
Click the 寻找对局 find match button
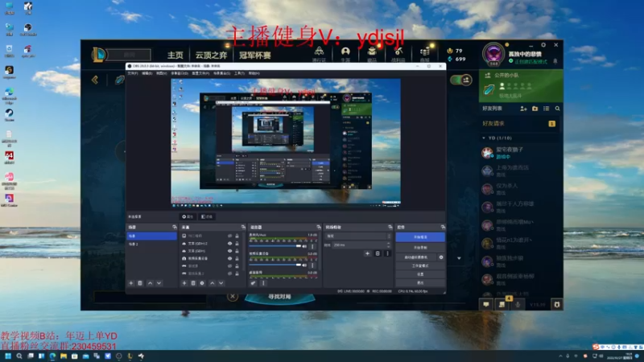point(279,297)
